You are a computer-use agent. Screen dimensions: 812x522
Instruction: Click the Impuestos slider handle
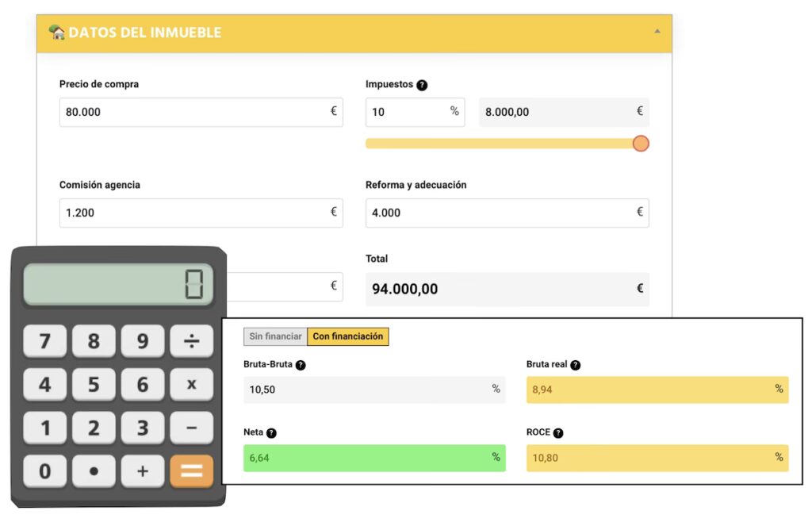pos(641,144)
